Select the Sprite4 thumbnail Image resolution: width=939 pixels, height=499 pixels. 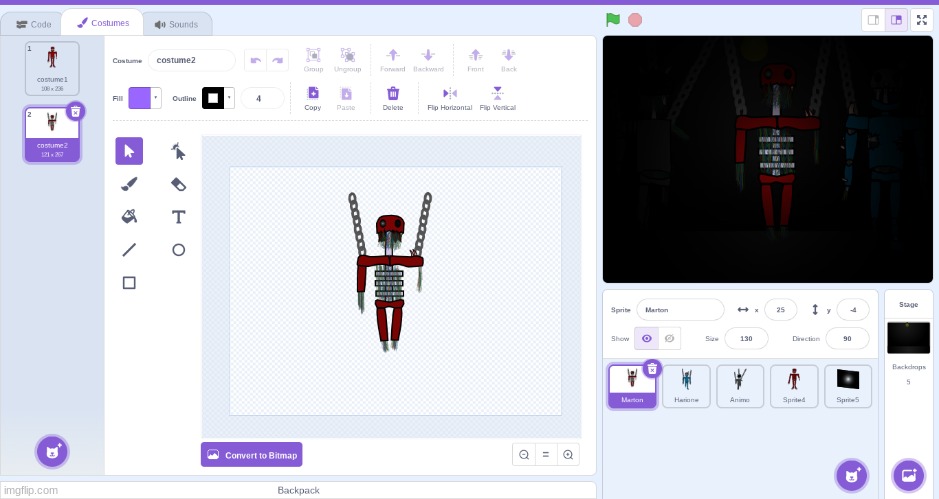coord(793,386)
